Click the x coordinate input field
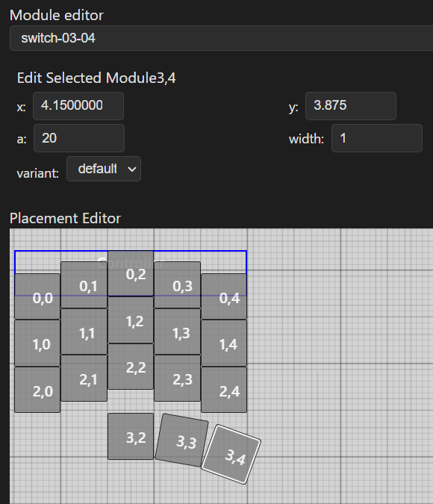The image size is (433, 504). pos(78,106)
